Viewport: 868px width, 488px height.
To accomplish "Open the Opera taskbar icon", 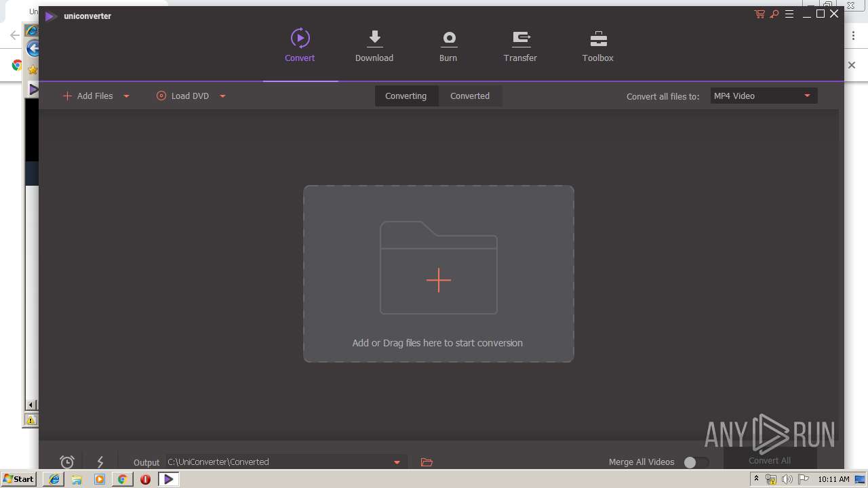I will click(145, 479).
